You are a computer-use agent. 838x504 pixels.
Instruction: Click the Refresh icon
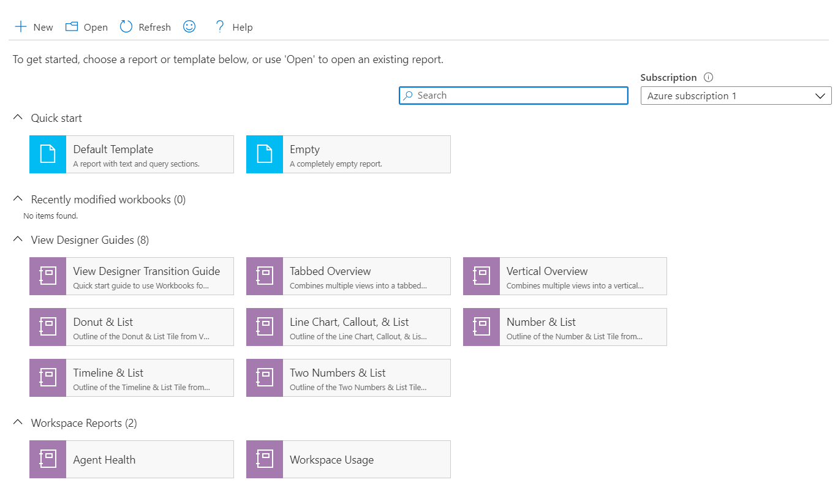pos(126,26)
